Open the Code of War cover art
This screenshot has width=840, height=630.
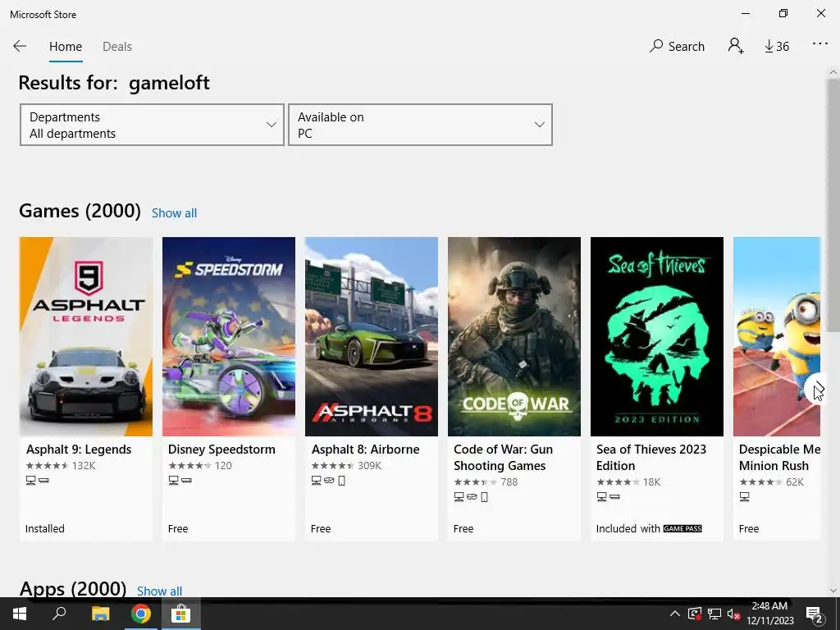(x=514, y=336)
